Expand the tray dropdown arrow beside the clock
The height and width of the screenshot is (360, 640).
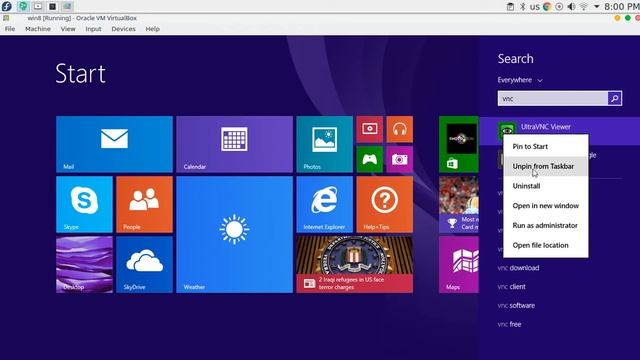[597, 7]
